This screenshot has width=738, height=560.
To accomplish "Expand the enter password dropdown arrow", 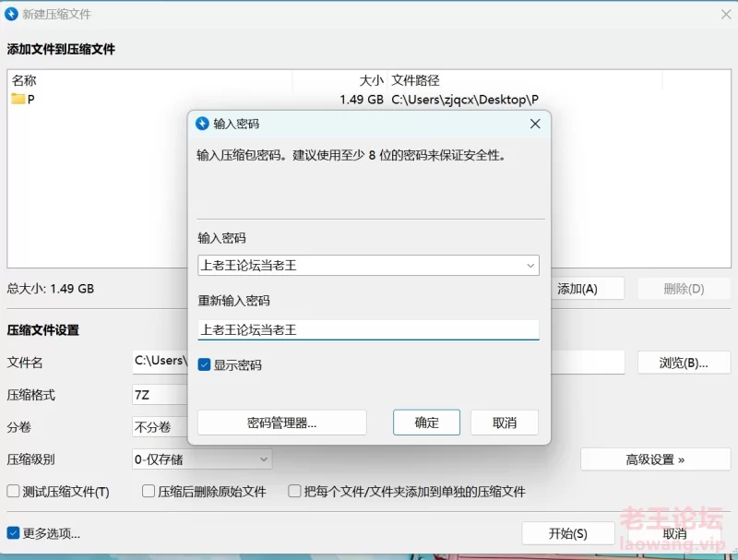I will coord(530,266).
